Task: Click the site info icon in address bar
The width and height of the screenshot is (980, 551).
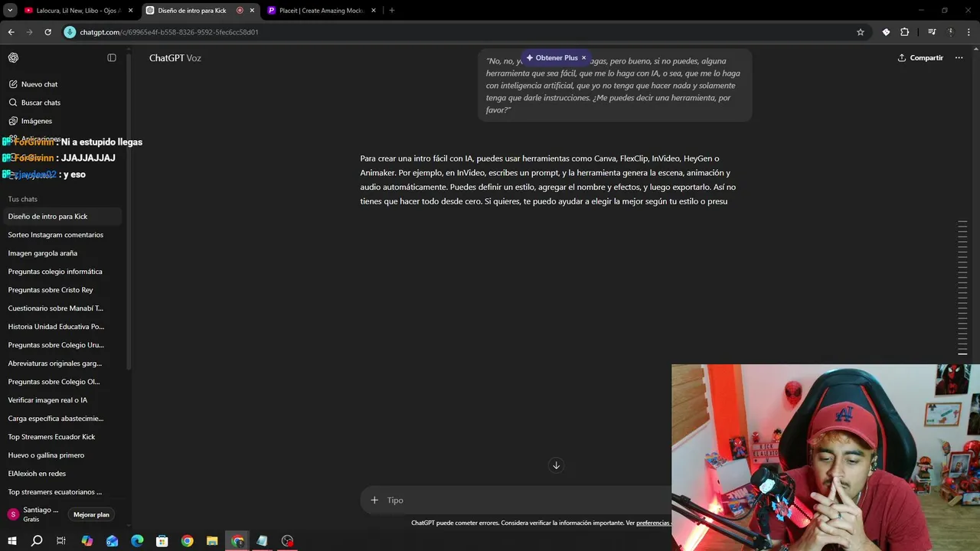Action: (70, 32)
